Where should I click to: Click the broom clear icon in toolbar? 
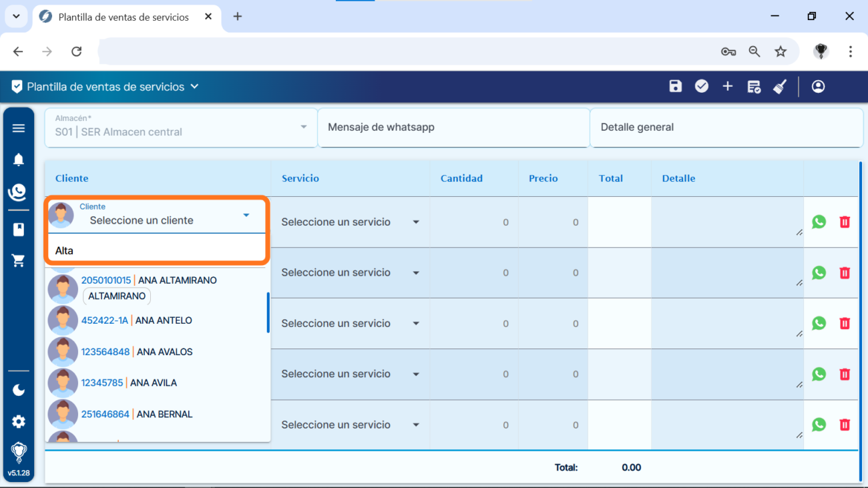[x=780, y=86]
